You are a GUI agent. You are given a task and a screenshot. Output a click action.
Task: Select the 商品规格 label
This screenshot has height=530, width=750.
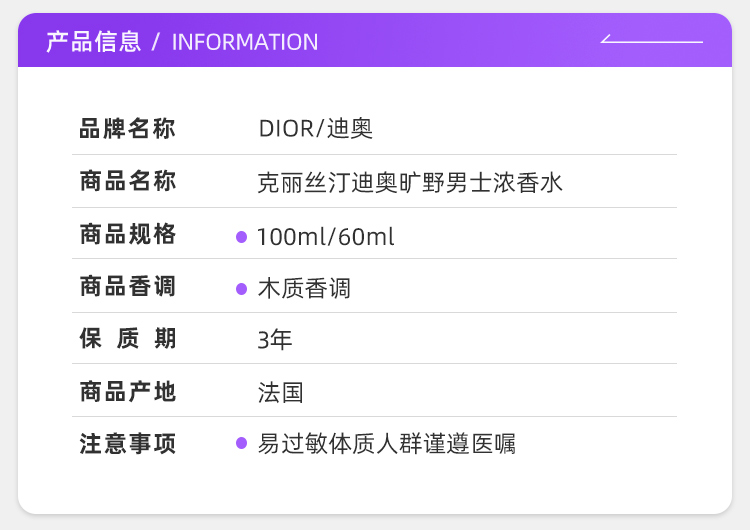(x=127, y=235)
